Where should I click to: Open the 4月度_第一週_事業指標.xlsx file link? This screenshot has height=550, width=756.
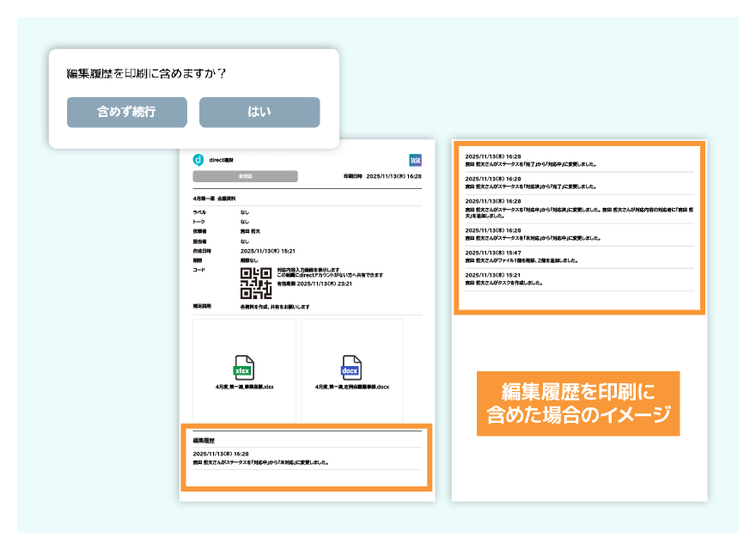[x=245, y=387]
